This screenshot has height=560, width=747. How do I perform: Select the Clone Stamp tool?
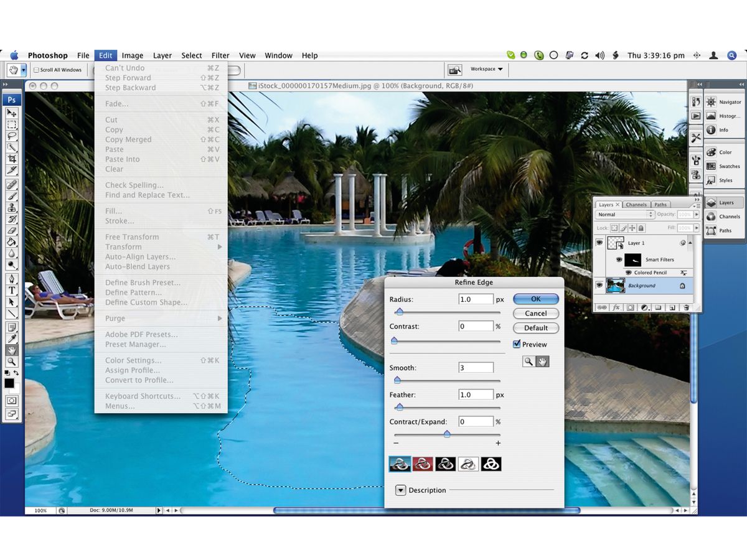pos(11,207)
